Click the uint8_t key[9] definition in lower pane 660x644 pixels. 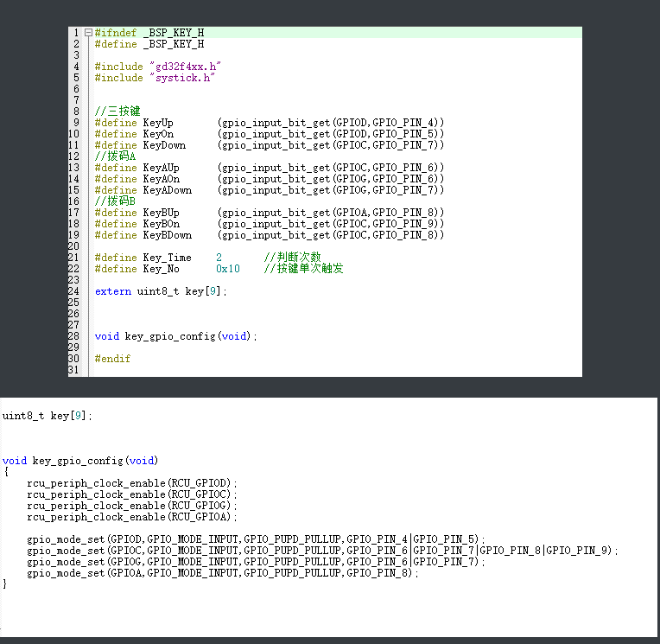48,416
